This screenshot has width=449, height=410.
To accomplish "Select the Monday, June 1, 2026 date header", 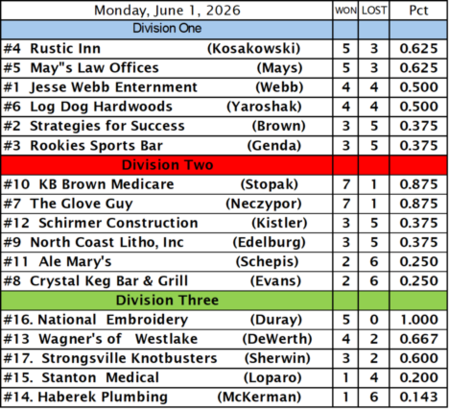I will tap(167, 10).
